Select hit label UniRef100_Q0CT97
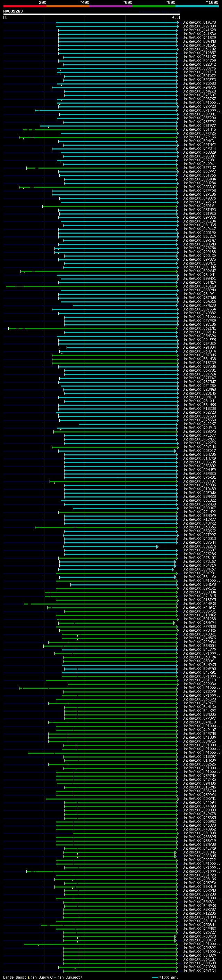This screenshot has width=222, height=980. click(x=199, y=481)
